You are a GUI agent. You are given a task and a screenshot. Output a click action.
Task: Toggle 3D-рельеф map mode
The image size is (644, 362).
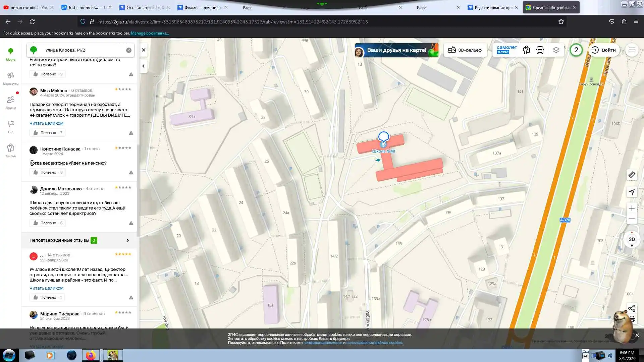click(x=465, y=50)
